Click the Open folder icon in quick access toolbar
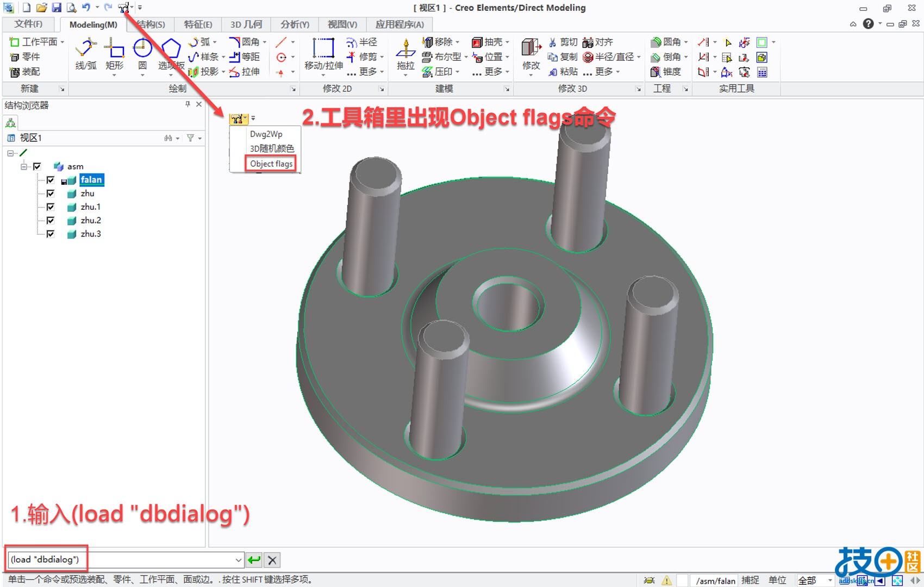 (x=42, y=8)
